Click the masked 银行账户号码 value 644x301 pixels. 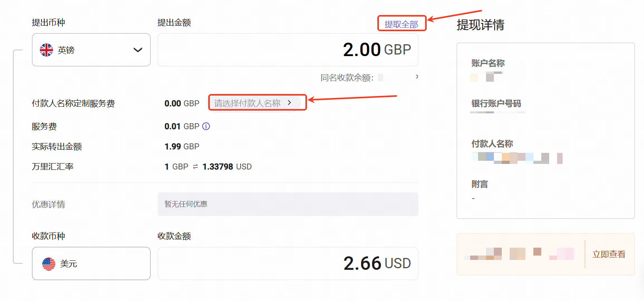(x=497, y=112)
